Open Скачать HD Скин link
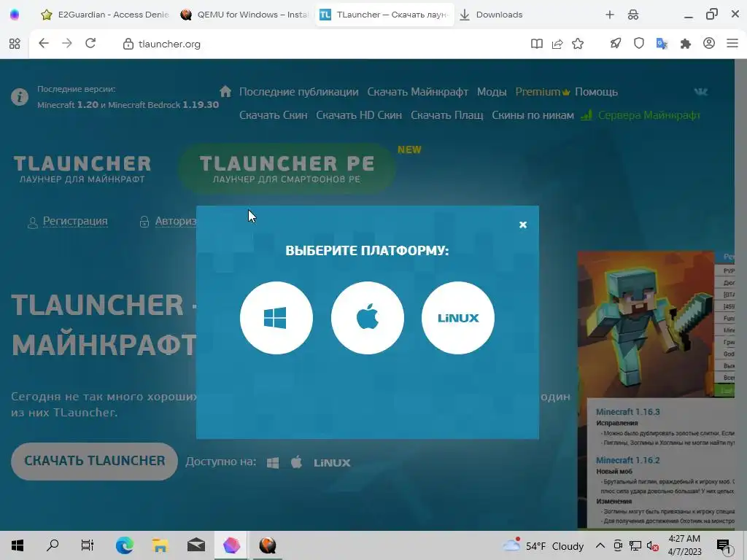747x560 pixels. pyautogui.click(x=359, y=115)
